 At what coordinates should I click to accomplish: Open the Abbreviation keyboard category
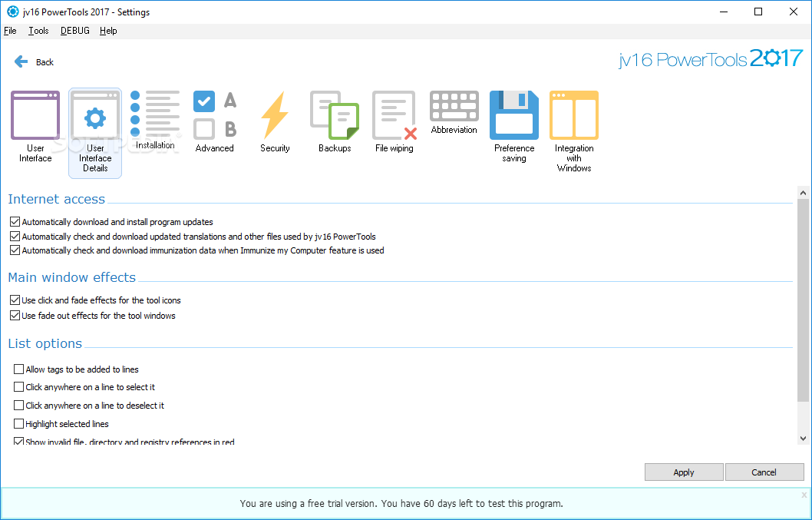coord(454,112)
